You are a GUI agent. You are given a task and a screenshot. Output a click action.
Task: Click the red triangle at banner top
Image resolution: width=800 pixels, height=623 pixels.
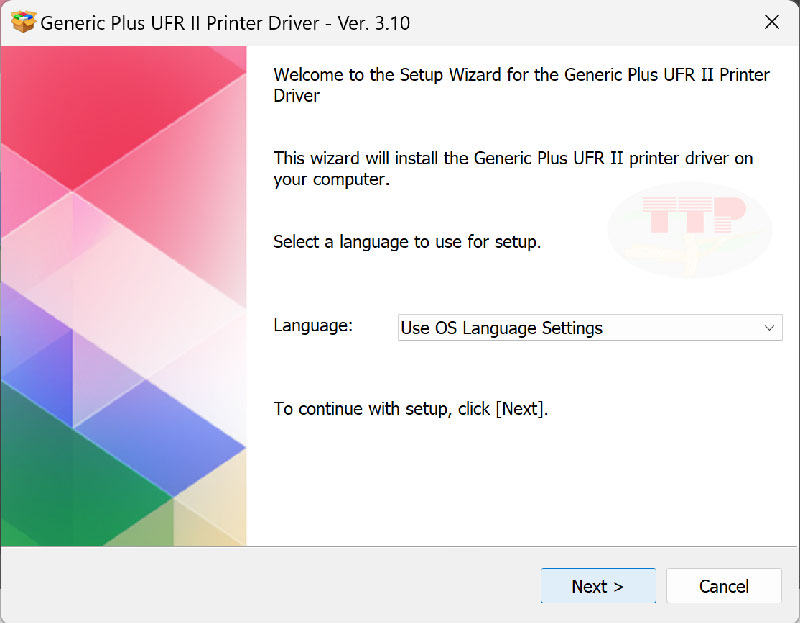coord(110,110)
